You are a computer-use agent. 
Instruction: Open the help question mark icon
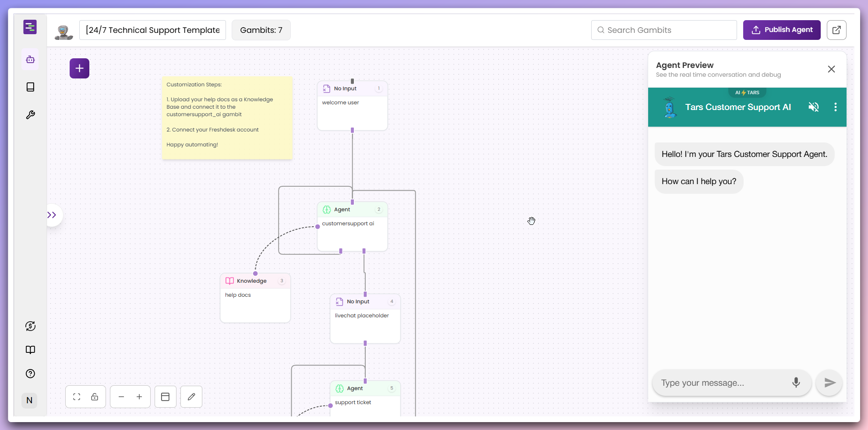30,373
